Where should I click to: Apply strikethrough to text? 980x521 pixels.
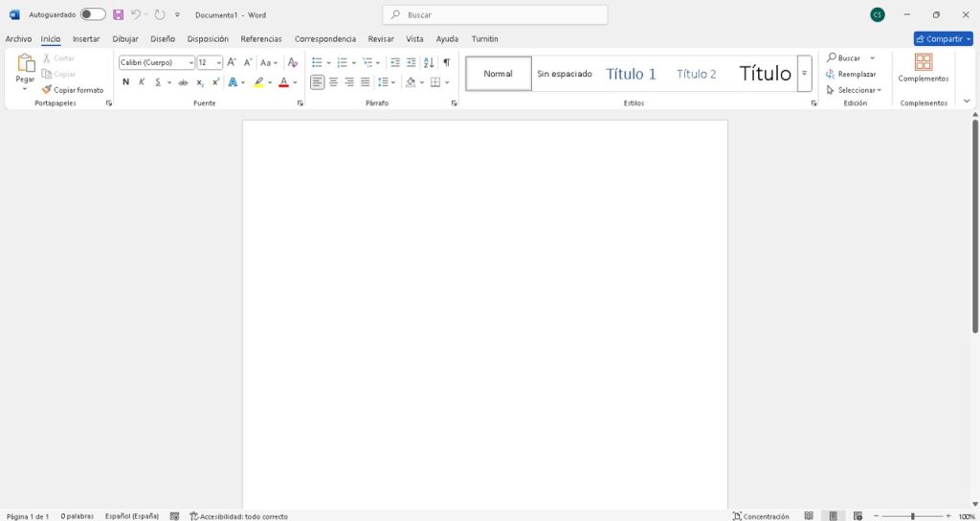pos(183,82)
